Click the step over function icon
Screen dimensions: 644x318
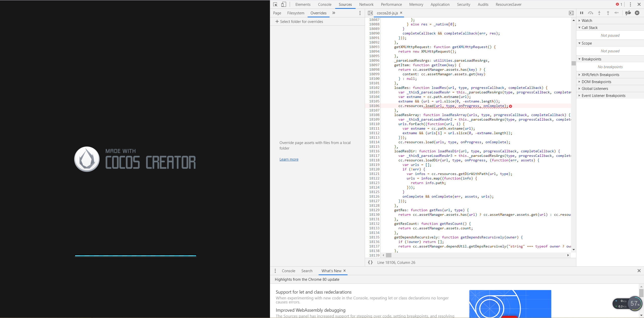point(590,13)
